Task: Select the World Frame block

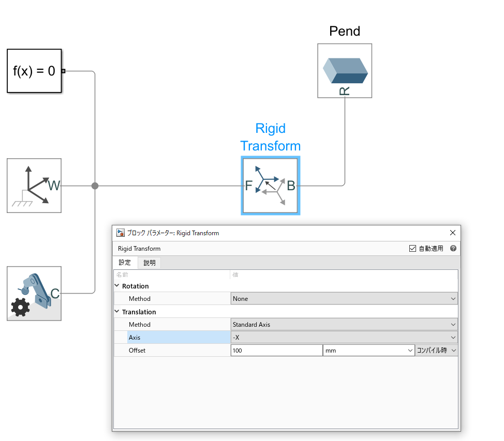Action: [34, 185]
